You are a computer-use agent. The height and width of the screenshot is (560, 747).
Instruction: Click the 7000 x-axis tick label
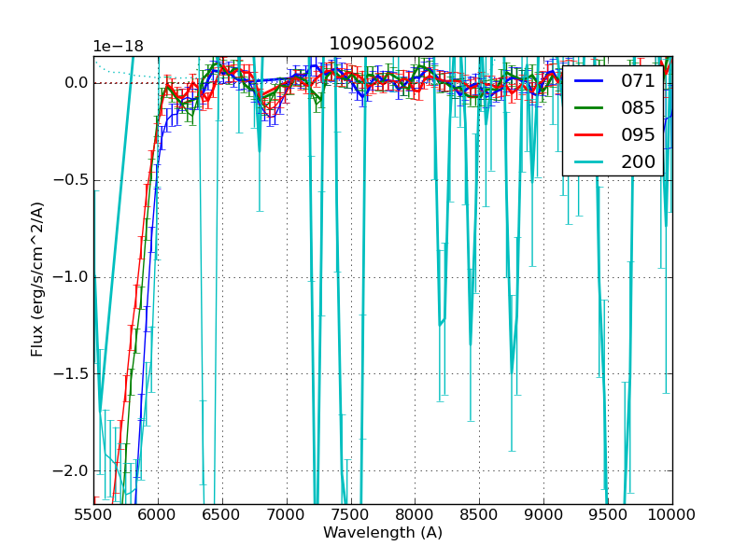(287, 514)
